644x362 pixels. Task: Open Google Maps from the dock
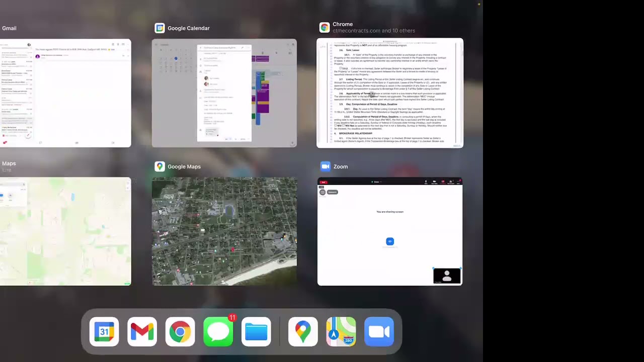pyautogui.click(x=303, y=332)
